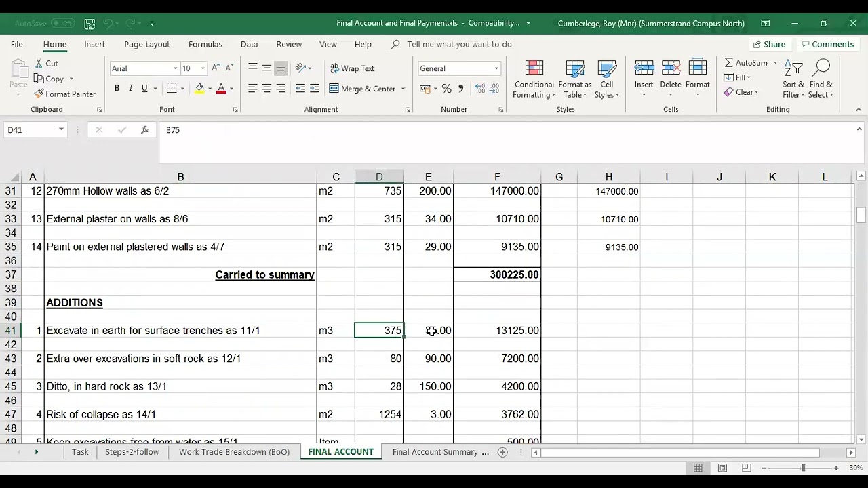Click the Save icon in title bar

click(x=90, y=23)
